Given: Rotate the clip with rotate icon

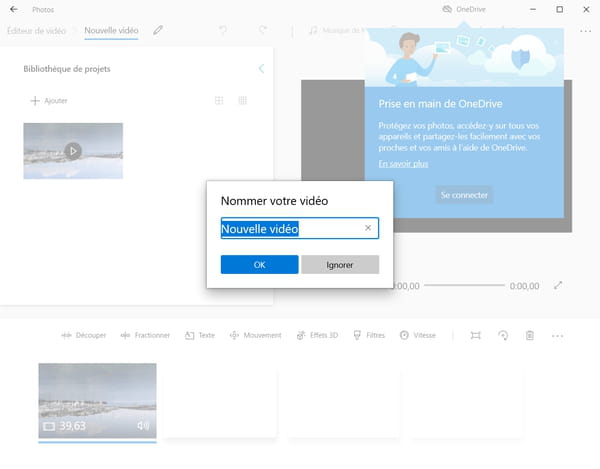Looking at the screenshot, I should tap(503, 335).
